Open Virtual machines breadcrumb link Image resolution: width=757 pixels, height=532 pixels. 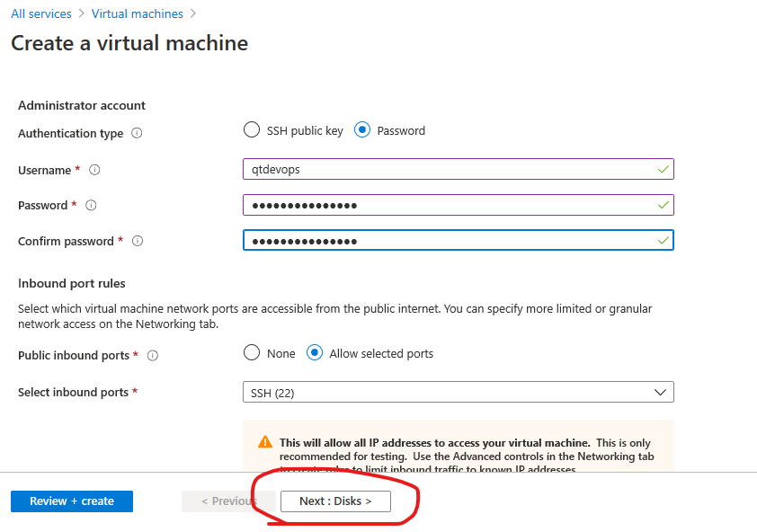coord(138,13)
